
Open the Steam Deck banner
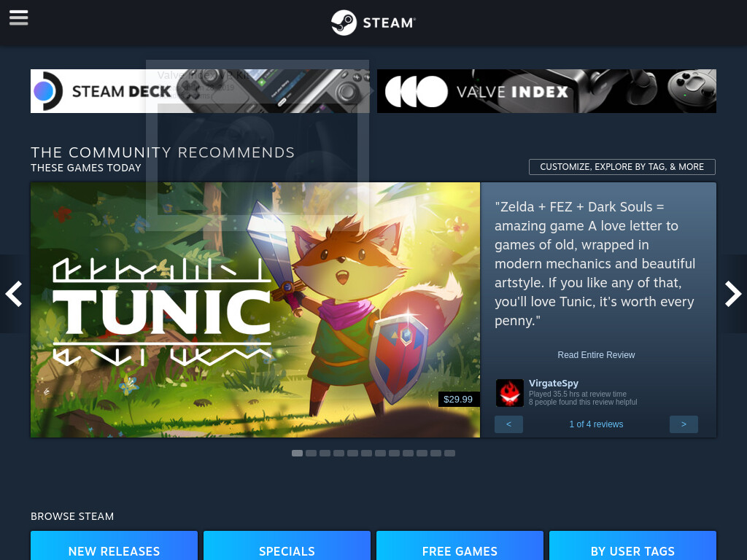200,91
